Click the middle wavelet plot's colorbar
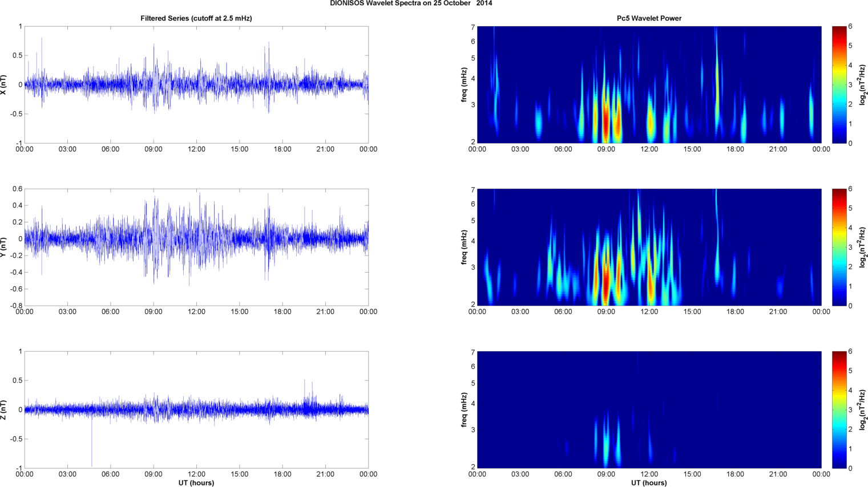 click(x=839, y=247)
